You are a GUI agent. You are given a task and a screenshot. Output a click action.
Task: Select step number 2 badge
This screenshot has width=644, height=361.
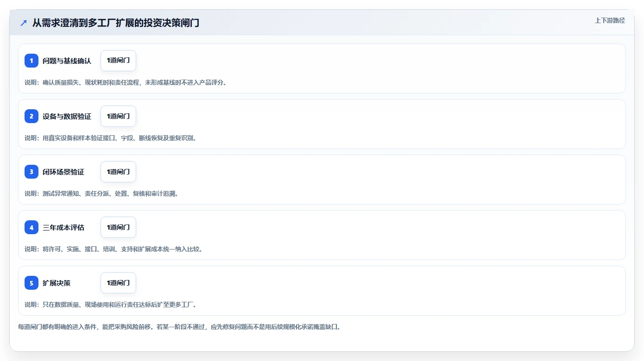click(x=32, y=116)
